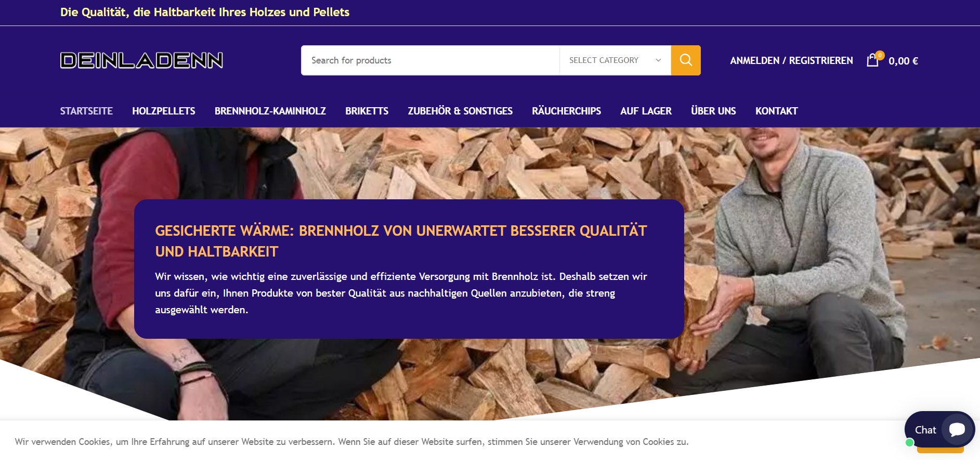Click the orange search magnifier button
Image resolution: width=980 pixels, height=460 pixels.
click(x=686, y=60)
